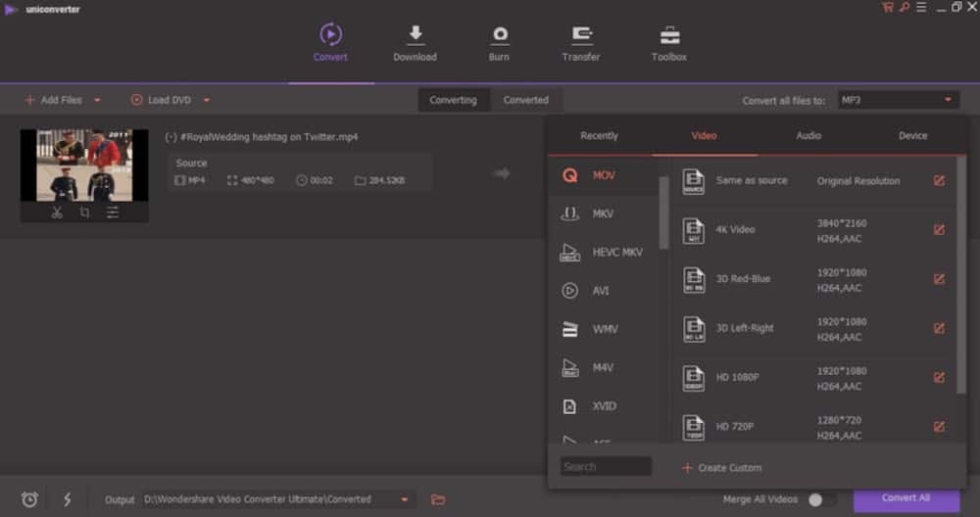Click Create Custom preset link

(x=722, y=468)
